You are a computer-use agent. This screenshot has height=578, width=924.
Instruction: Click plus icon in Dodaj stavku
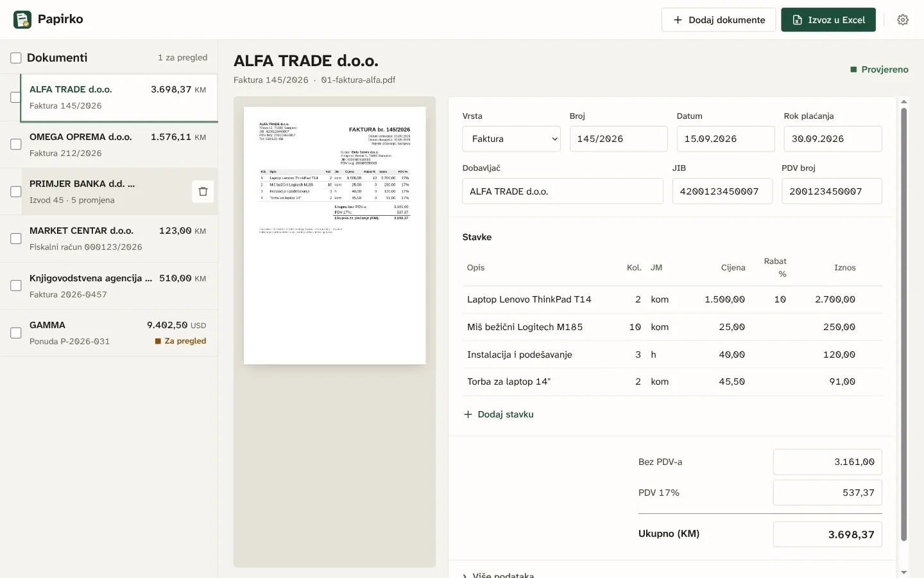point(468,414)
